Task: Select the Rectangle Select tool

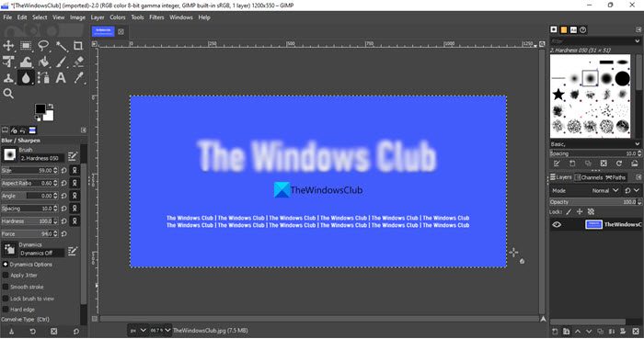Action: 26,46
